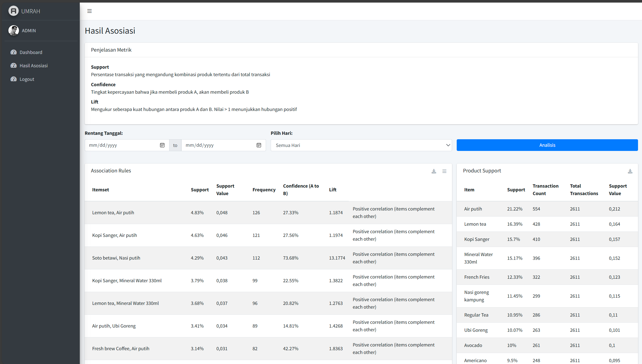Download Association Rules table

(434, 171)
